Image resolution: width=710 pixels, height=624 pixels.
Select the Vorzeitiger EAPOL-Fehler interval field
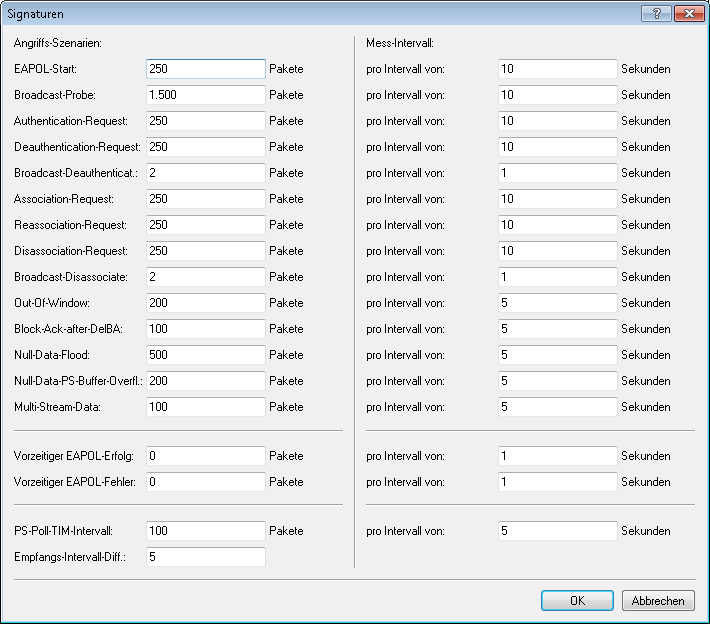tap(557, 482)
